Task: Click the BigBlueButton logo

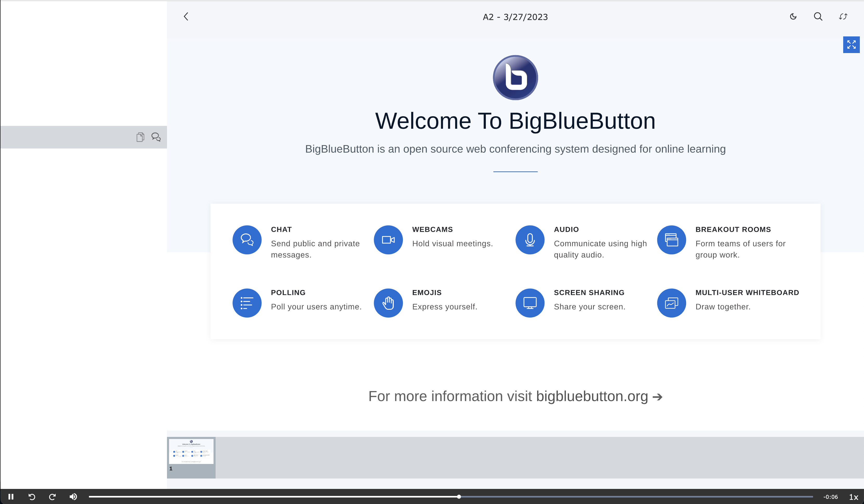Action: (515, 77)
